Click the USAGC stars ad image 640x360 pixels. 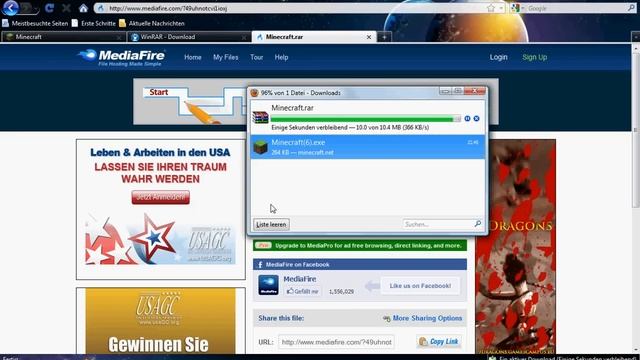point(160,239)
